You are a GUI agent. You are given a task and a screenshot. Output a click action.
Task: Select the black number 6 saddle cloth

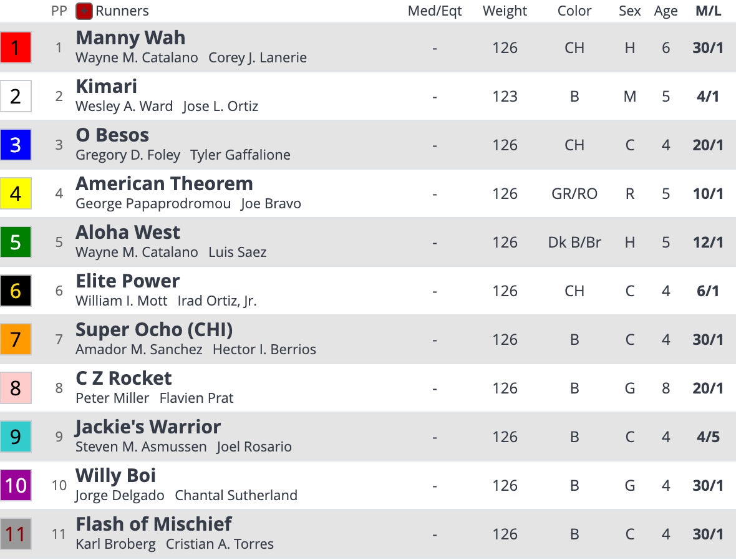point(16,291)
